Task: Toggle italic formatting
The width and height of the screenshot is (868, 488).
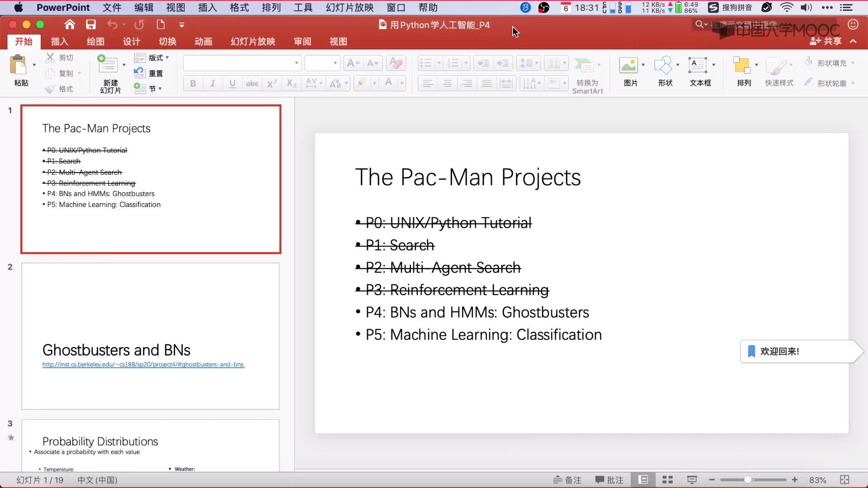Action: click(x=212, y=83)
